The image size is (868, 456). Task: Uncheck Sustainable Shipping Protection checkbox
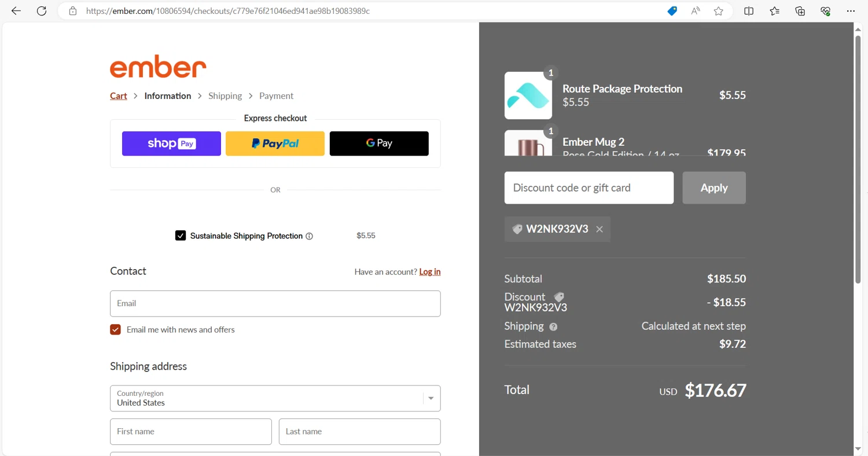coord(181,236)
